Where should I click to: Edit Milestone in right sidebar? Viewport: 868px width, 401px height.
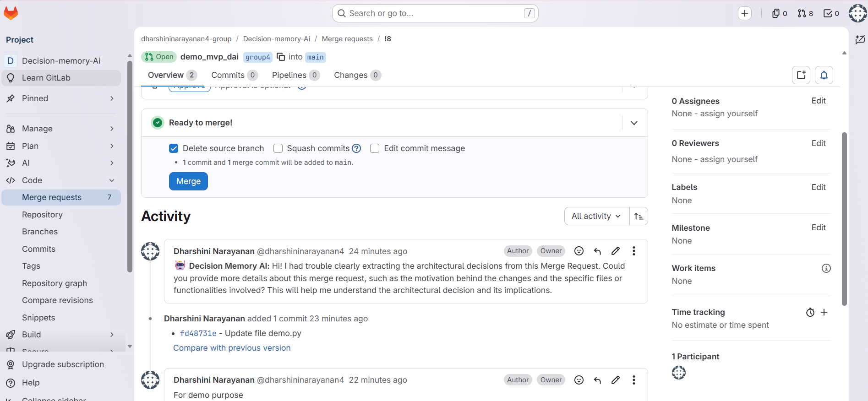coord(819,228)
